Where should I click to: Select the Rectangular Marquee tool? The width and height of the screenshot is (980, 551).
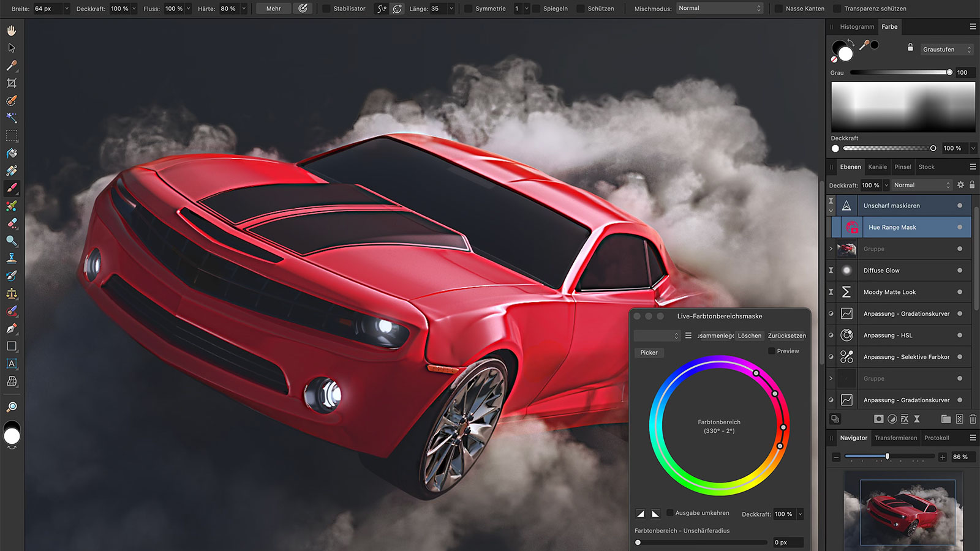[12, 135]
